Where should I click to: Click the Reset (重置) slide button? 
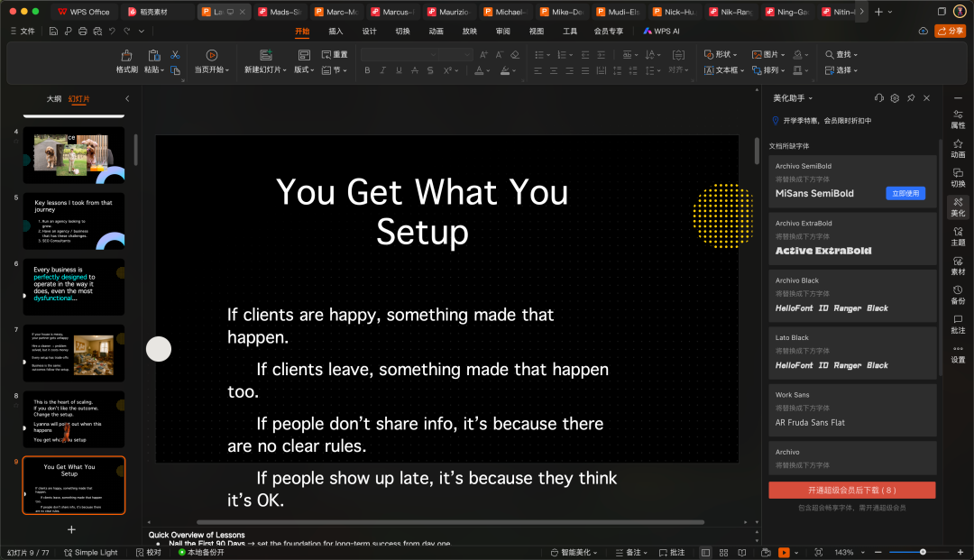click(x=335, y=55)
